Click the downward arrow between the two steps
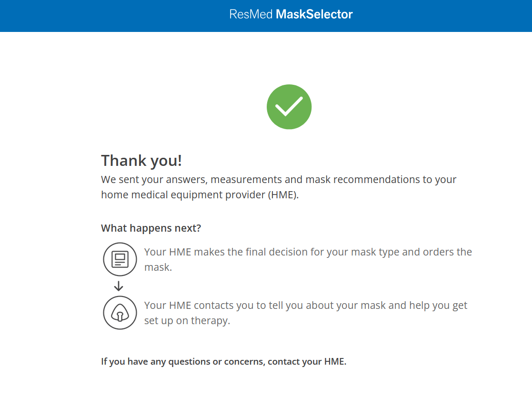This screenshot has height=419, width=532. pyautogui.click(x=118, y=286)
